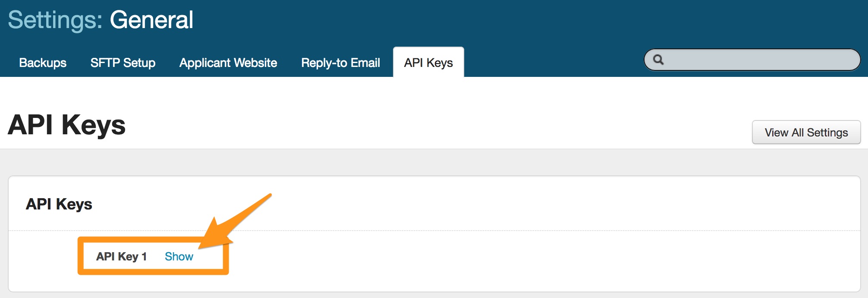Screen dimensions: 868x298
Task: Click the API Keys panel section title
Action: (59, 204)
